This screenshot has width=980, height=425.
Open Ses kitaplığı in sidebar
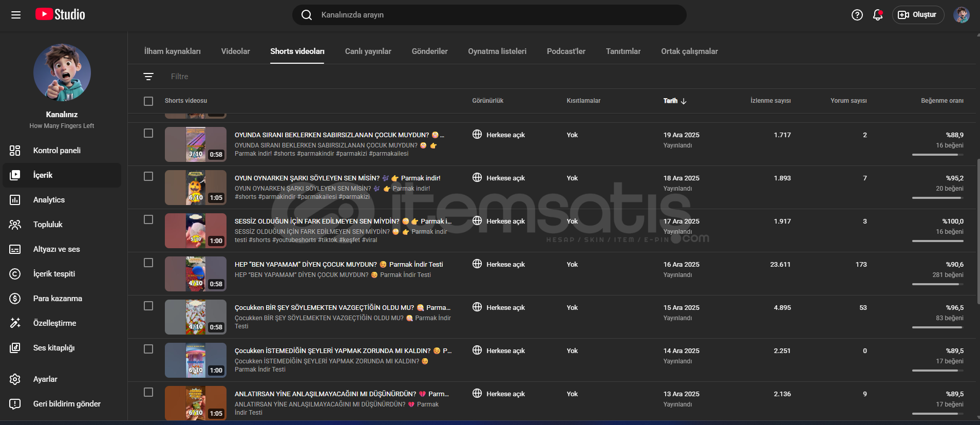point(54,348)
